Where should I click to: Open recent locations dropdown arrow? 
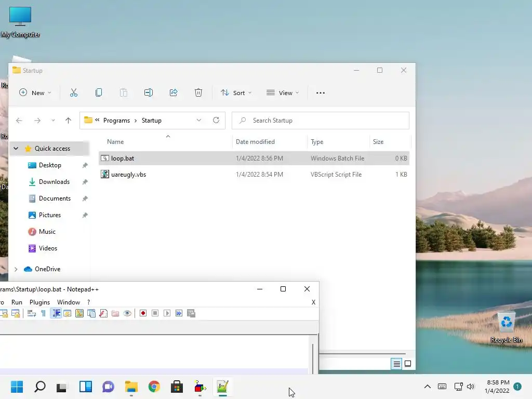53,121
